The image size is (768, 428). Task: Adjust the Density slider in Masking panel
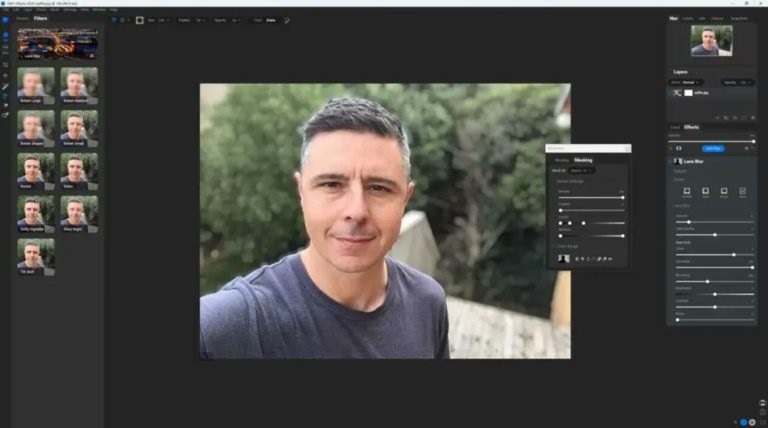point(592,197)
